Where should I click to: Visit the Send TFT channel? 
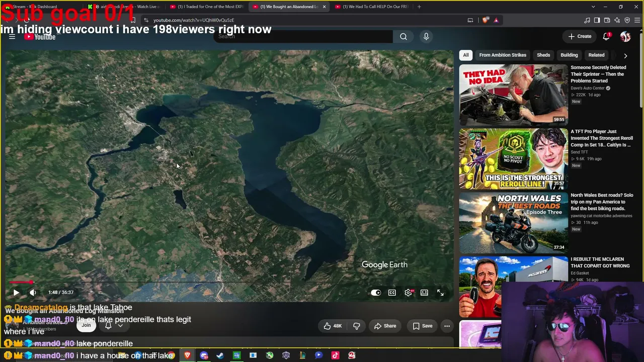tap(579, 152)
